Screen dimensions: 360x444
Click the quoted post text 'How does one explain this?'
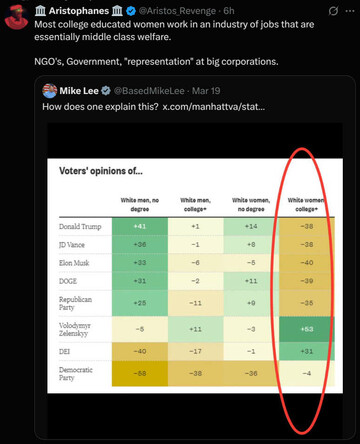point(100,107)
